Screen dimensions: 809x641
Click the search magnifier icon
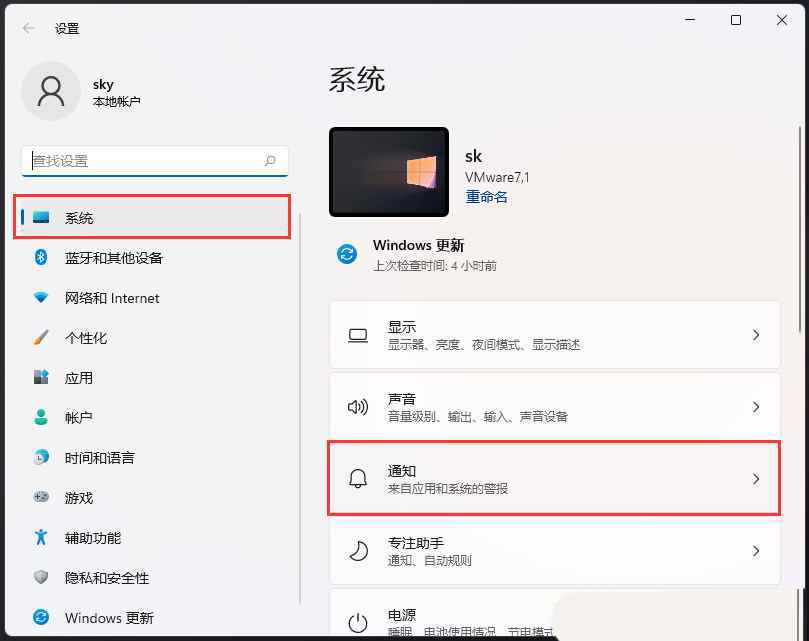tap(270, 161)
